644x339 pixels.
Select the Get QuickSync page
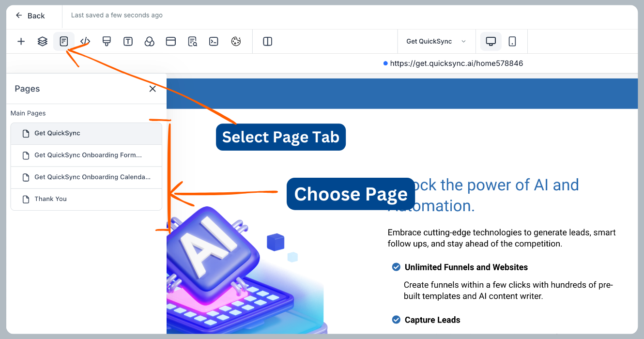(x=86, y=133)
